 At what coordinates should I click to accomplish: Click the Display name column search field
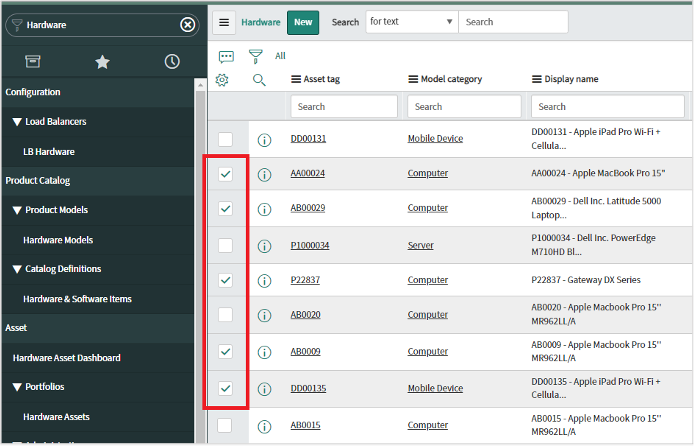click(x=608, y=107)
